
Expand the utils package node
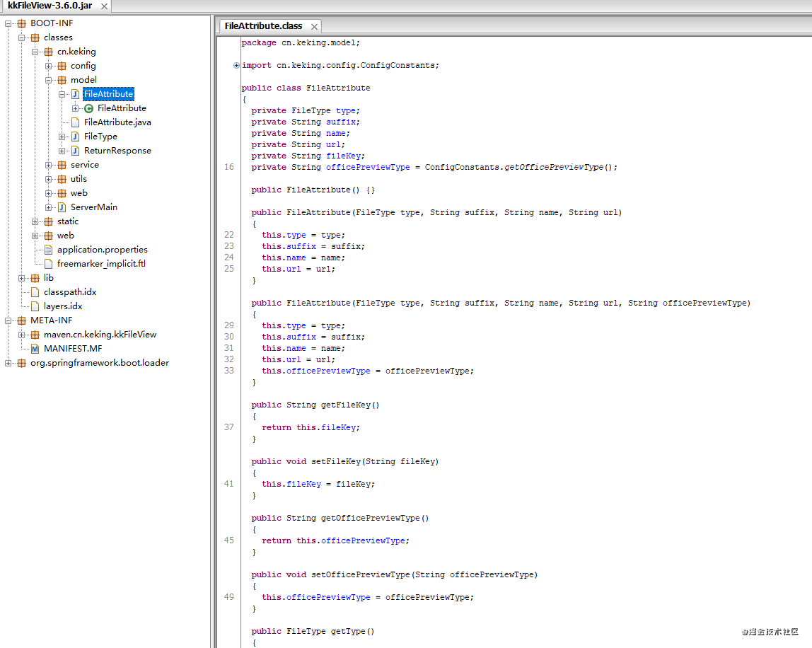coord(49,179)
